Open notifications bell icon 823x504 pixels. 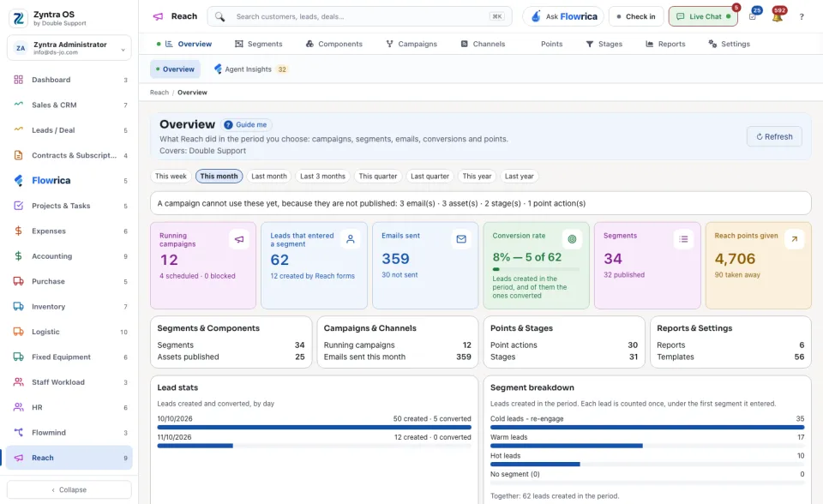click(x=778, y=16)
